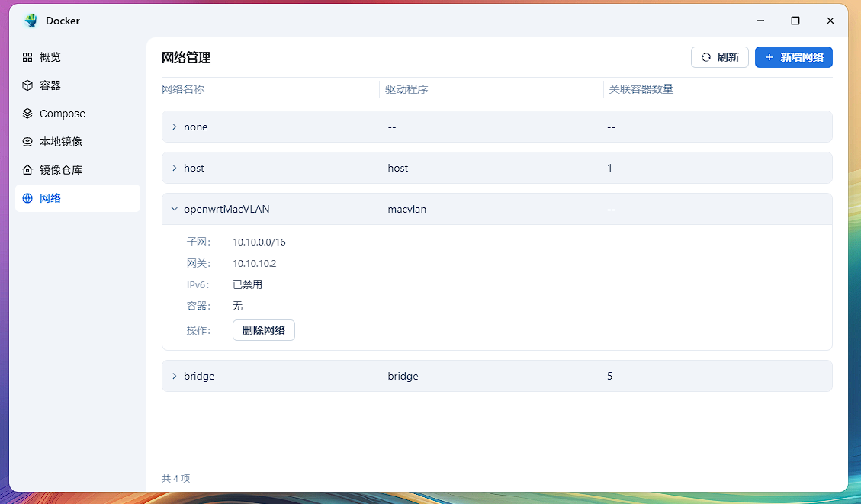Open the 容器 section in sidebar
This screenshot has height=504, width=861.
click(x=50, y=85)
